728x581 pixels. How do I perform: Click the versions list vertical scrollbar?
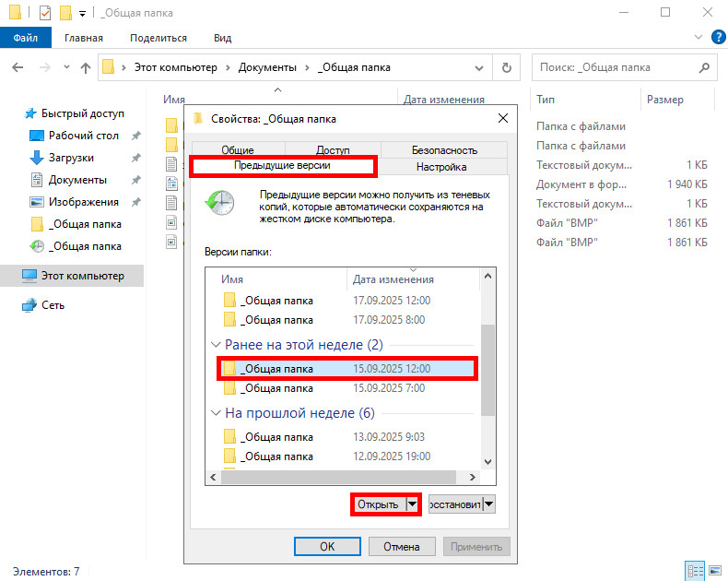click(488, 369)
